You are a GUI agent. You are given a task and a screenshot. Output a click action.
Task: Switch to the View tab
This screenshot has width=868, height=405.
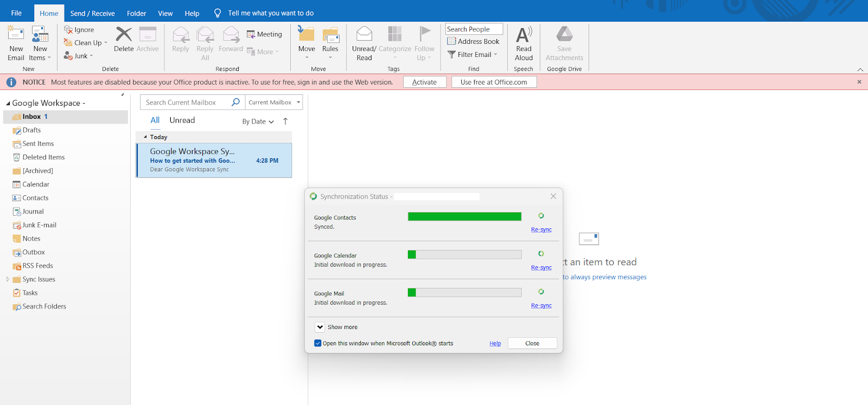point(165,13)
